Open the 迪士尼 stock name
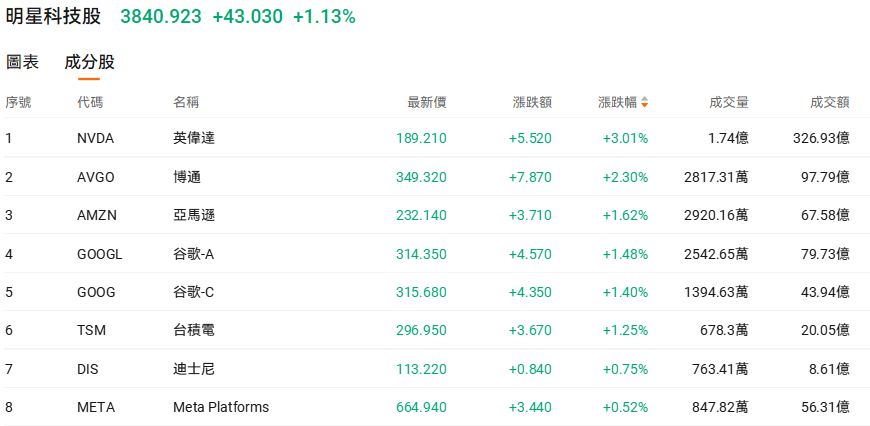Image resolution: width=870 pixels, height=426 pixels. [193, 369]
